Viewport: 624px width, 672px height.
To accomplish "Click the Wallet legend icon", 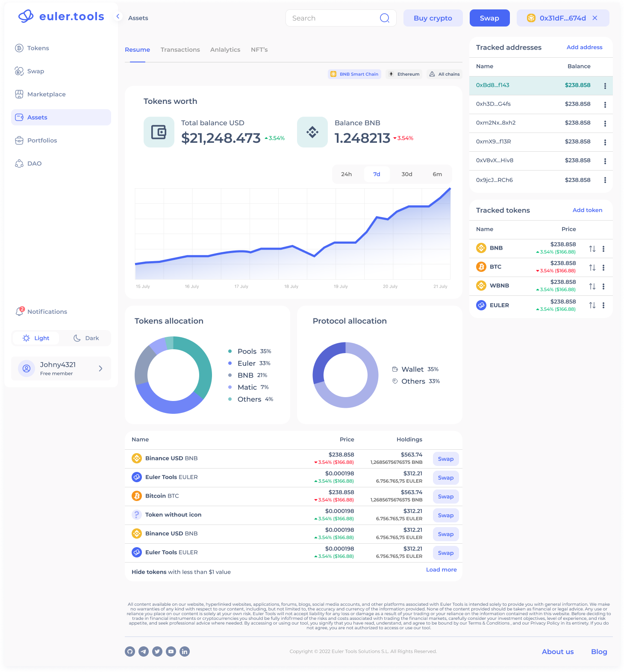I will [x=395, y=369].
